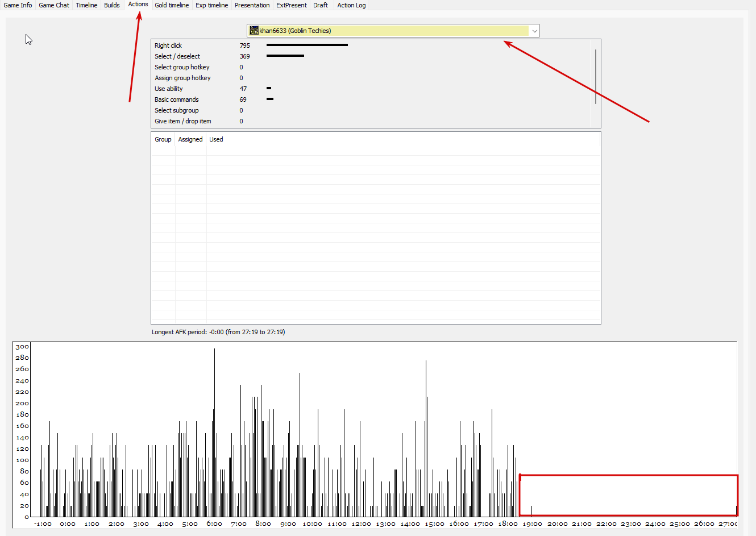This screenshot has height=536, width=756.
Task: Click the 795 right click count
Action: coord(245,45)
